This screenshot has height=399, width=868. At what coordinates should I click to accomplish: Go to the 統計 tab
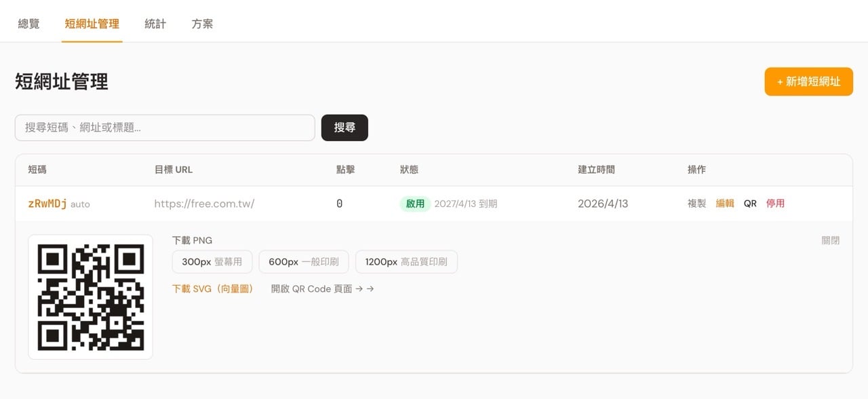[x=155, y=24]
